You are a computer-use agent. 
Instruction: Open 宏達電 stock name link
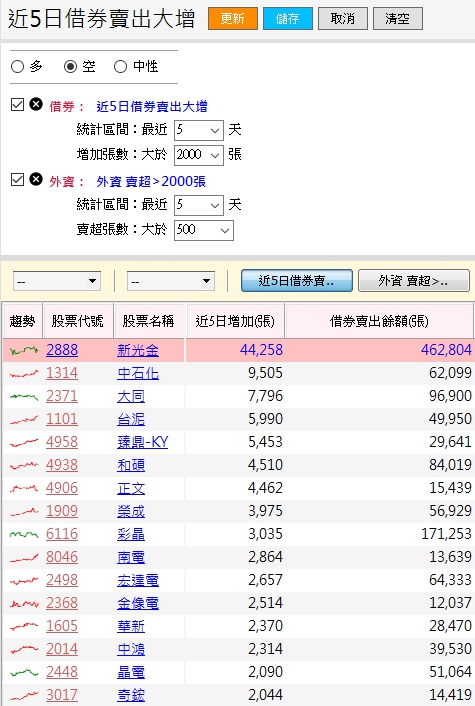[138, 580]
